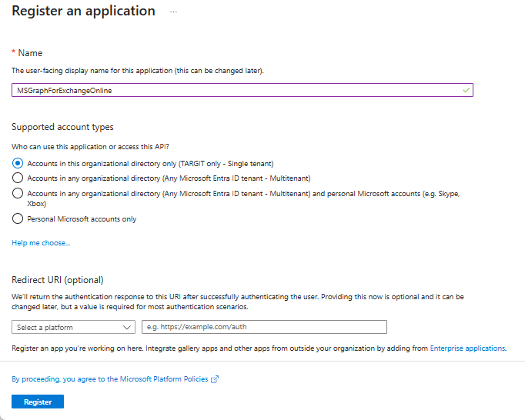This screenshot has width=525, height=420.
Task: Choose Personal Microsoft accounts only
Action: tap(18, 218)
